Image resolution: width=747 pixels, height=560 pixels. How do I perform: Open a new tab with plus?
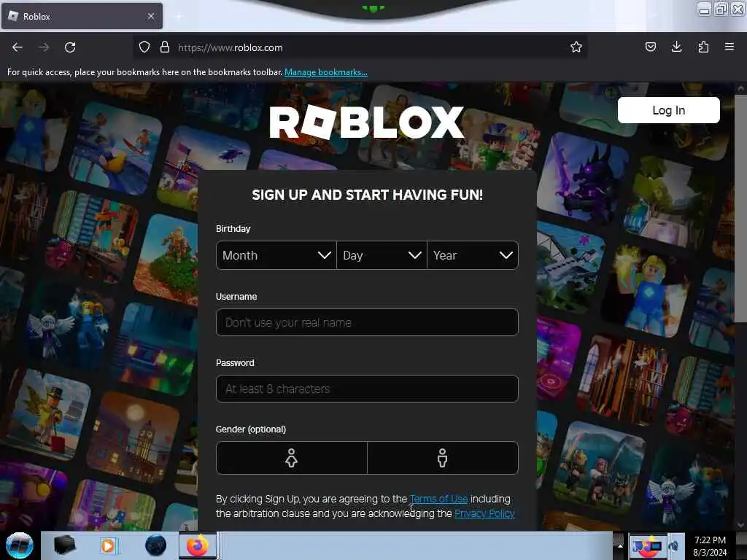[x=179, y=17]
